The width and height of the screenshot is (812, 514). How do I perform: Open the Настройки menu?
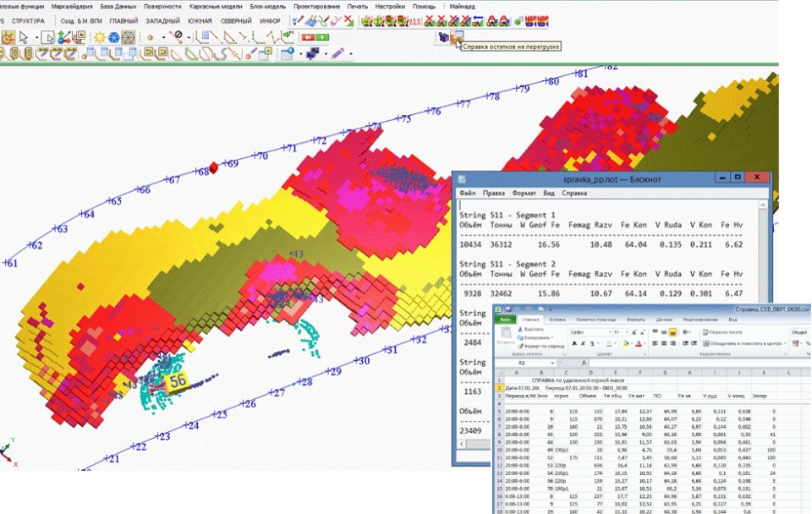point(389,7)
